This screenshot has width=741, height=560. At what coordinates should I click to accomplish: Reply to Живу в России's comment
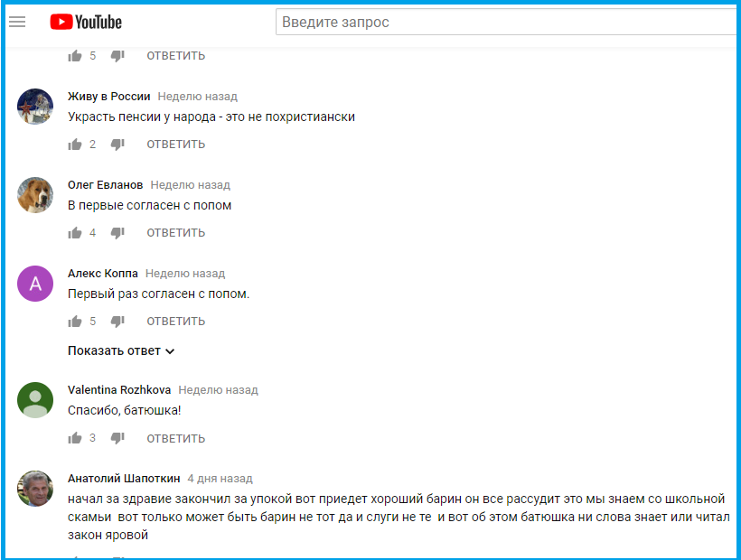[176, 144]
